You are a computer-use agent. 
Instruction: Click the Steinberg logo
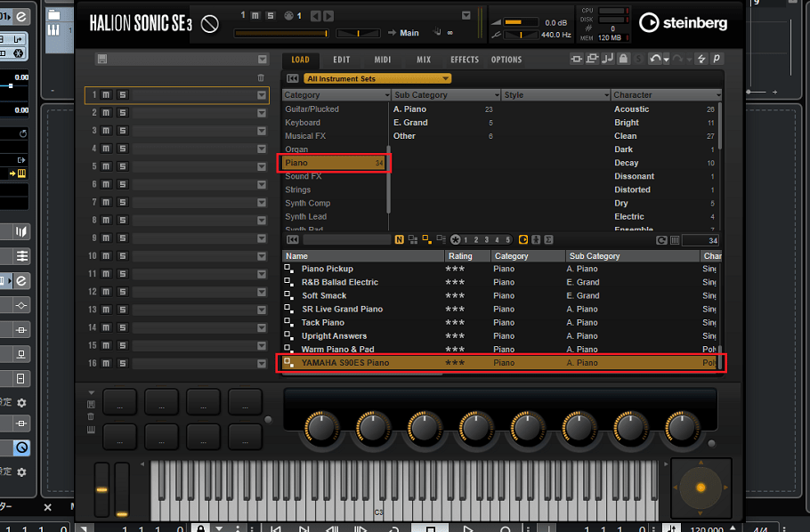682,22
